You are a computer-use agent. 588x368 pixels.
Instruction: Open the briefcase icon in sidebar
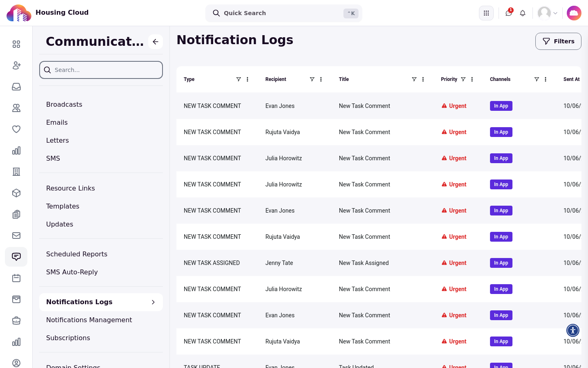point(16,321)
